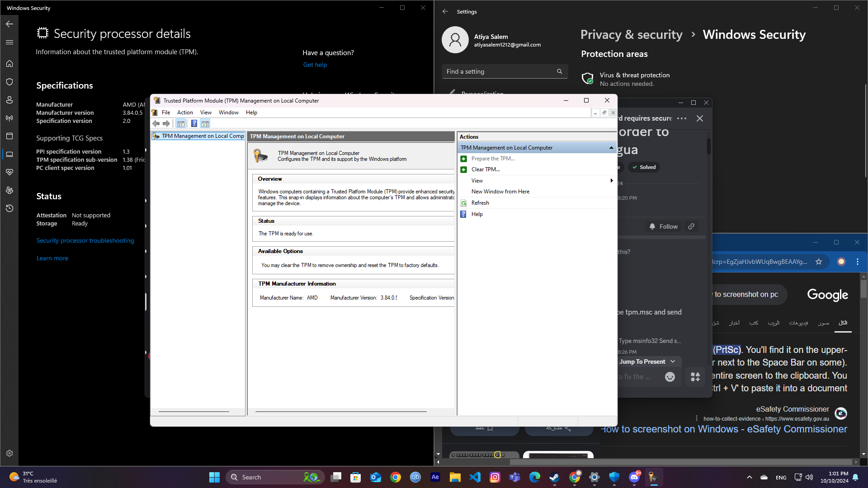Viewport: 868px width, 488px height.
Task: Open Protection history sidebar icon
Action: [9, 208]
